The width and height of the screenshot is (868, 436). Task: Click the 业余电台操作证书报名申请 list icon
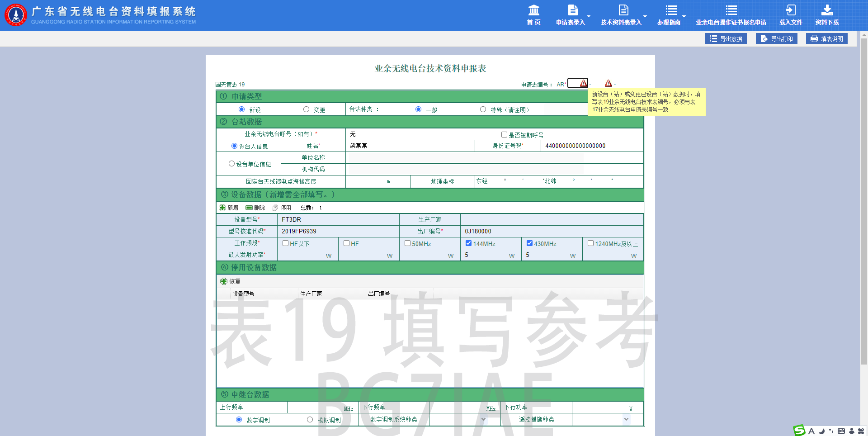coord(731,10)
